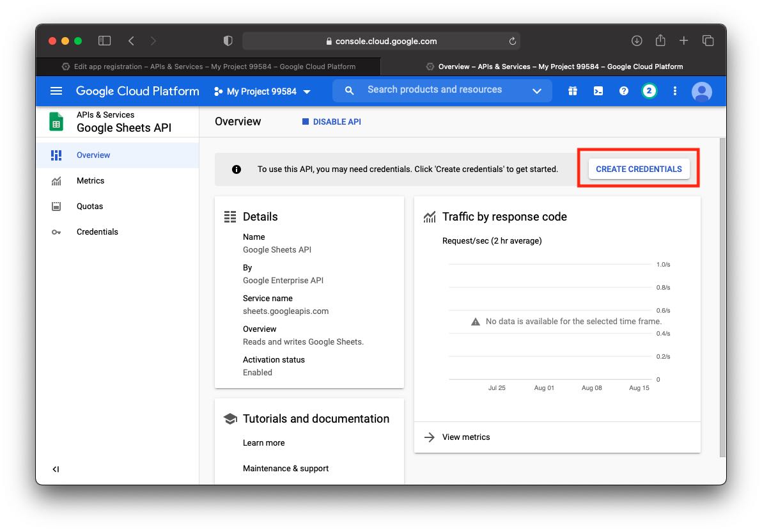Click the privacy shield icon
762x532 pixels.
(x=228, y=41)
